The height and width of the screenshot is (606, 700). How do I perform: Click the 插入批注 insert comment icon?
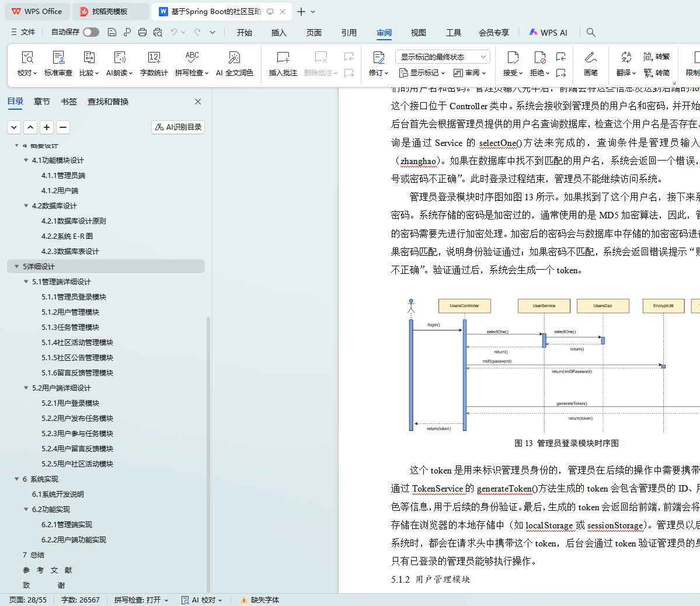tap(283, 58)
